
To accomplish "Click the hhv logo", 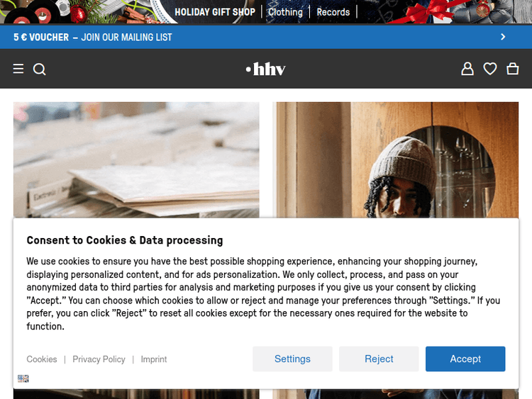I will tap(266, 69).
